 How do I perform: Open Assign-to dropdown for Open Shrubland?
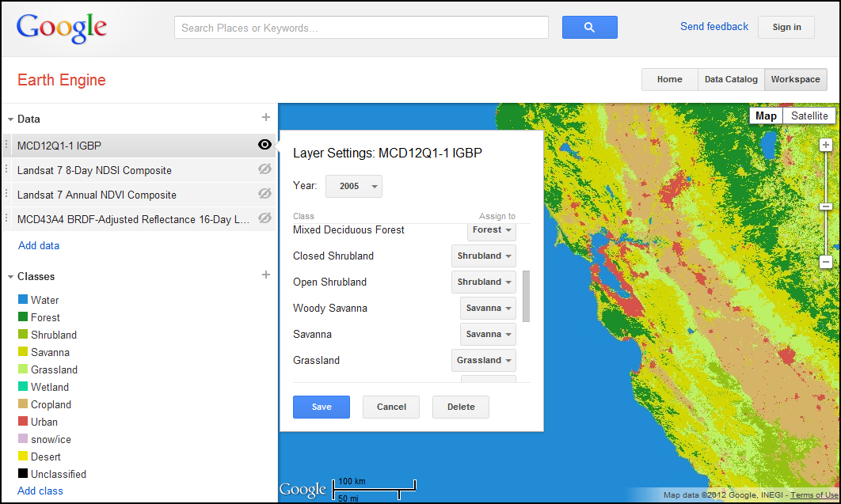coord(484,282)
